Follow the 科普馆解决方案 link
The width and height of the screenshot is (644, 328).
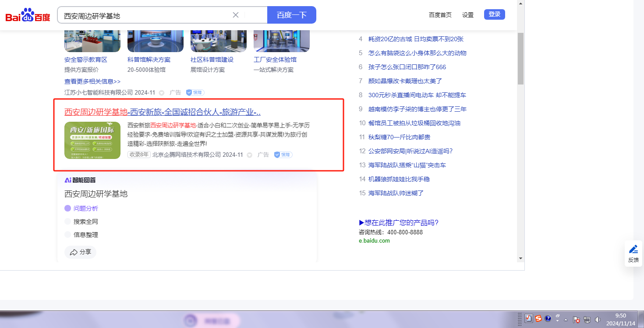coord(149,60)
